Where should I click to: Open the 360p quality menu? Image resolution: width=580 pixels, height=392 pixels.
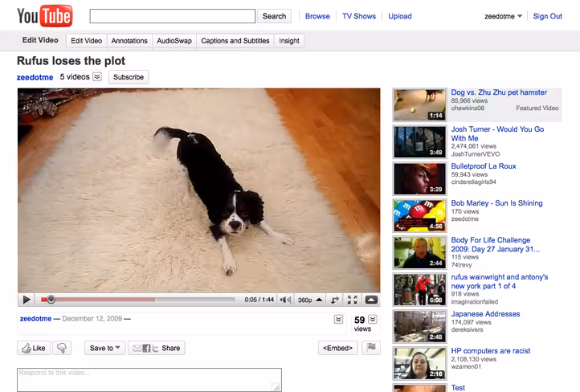tap(310, 300)
